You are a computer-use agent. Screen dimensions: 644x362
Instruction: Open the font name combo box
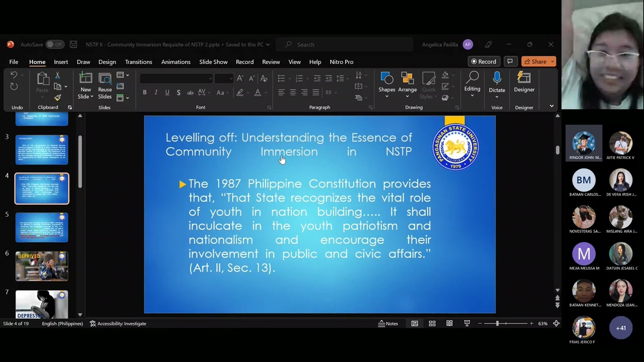176,78
